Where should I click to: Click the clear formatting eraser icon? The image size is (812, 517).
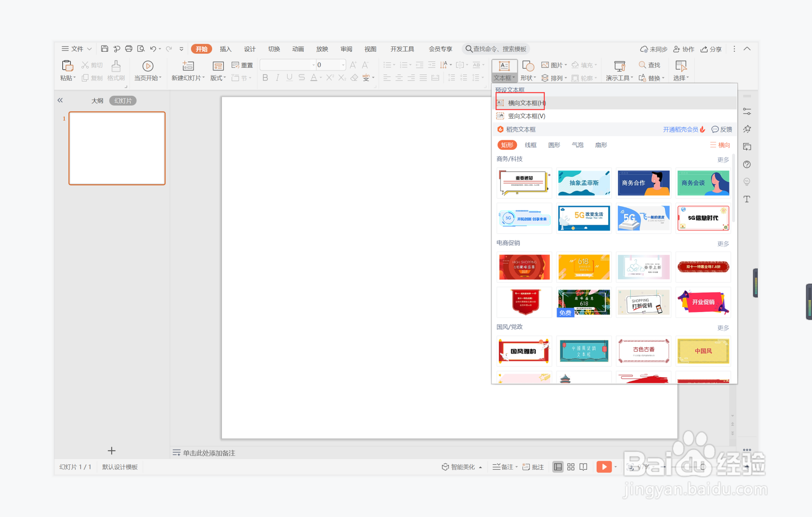(x=354, y=77)
